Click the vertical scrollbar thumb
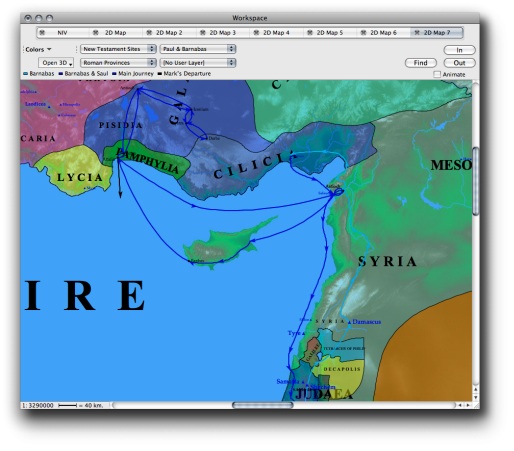 tap(476, 182)
